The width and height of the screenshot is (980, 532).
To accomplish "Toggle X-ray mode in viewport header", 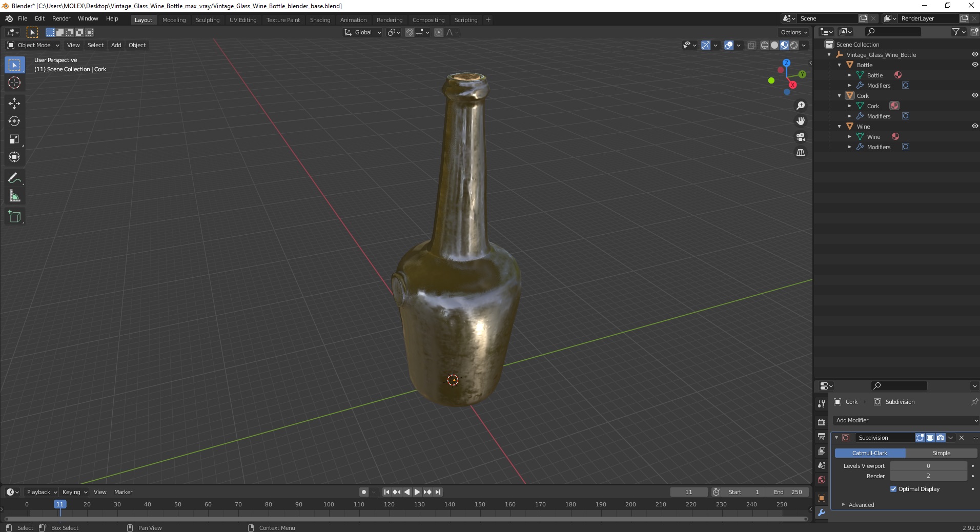I will click(752, 45).
